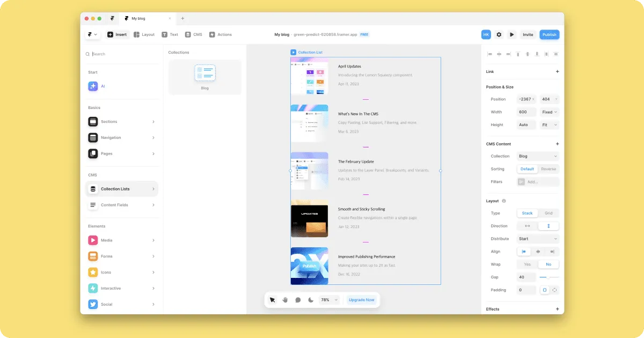This screenshot has width=644, height=338.
Task: Click the HK user avatar
Action: point(486,34)
